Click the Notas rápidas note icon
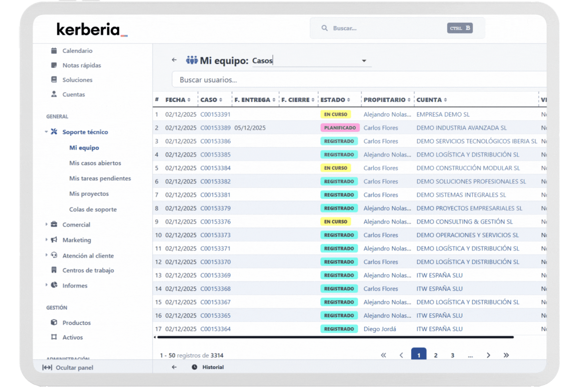Viewport: 578px width, 392px height. 54,65
